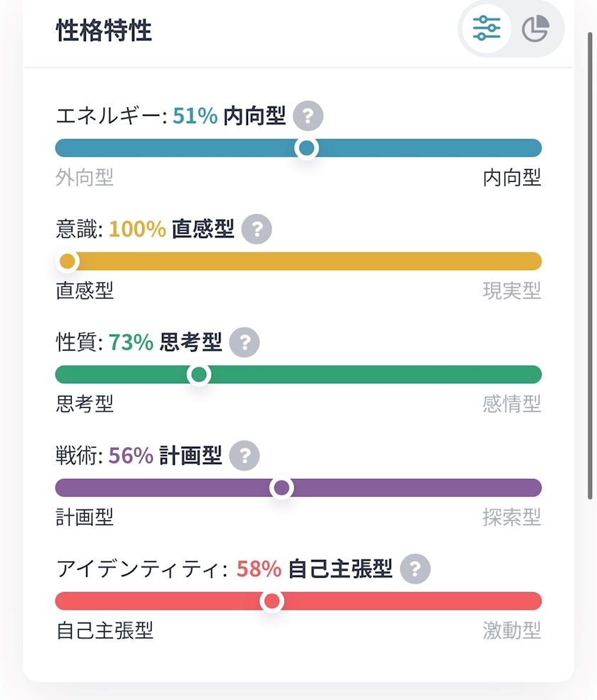Open the help icon beside 戦術 計画型

[244, 456]
